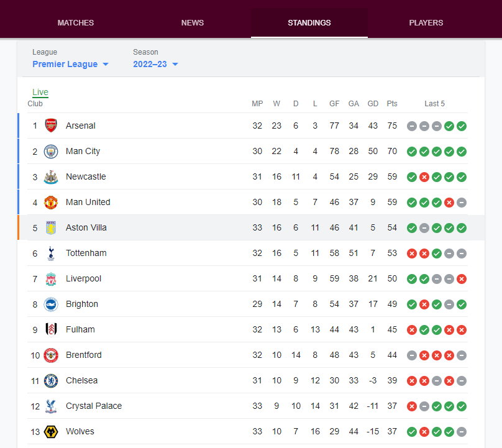Expand the 2022–23 season selector

[155, 64]
